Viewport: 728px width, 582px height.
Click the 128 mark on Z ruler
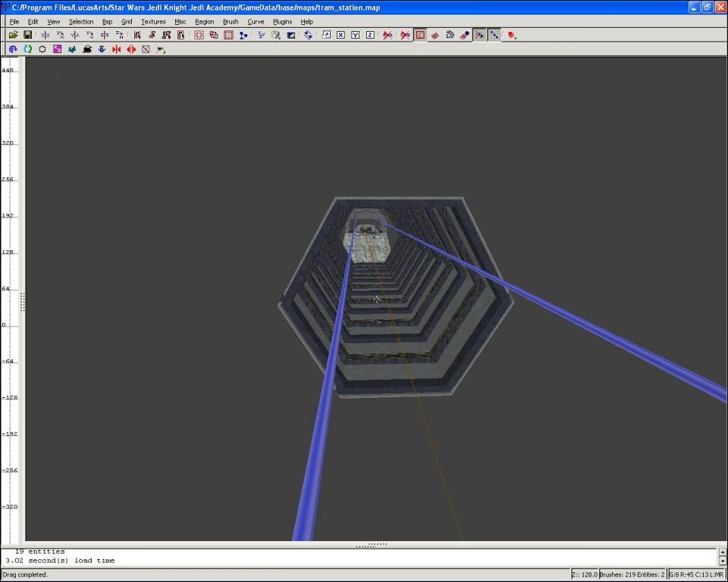(8, 252)
